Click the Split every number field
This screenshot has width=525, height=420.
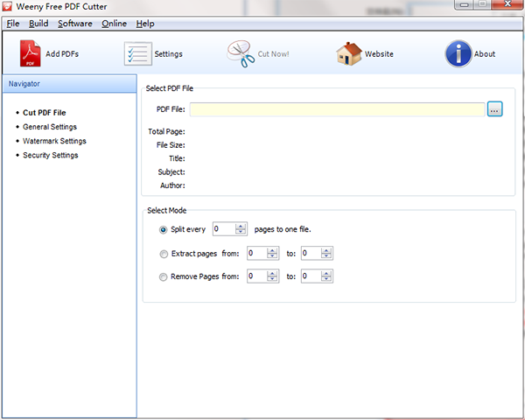tap(224, 228)
